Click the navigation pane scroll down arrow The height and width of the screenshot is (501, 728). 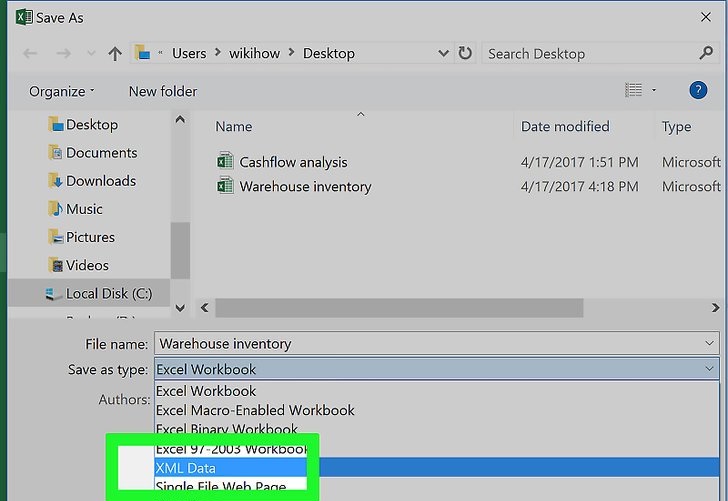pos(180,307)
